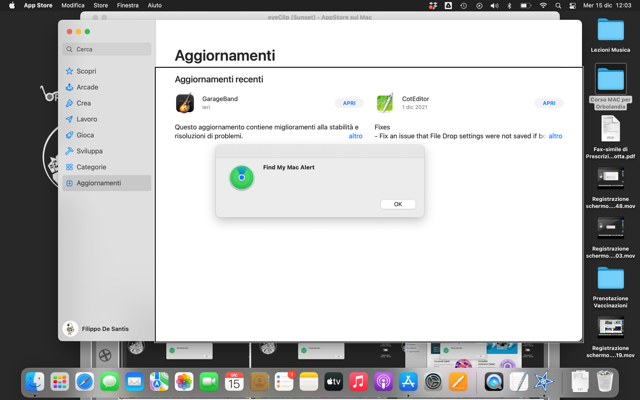Open the Store menu
Image resolution: width=640 pixels, height=400 pixels.
[x=100, y=5]
